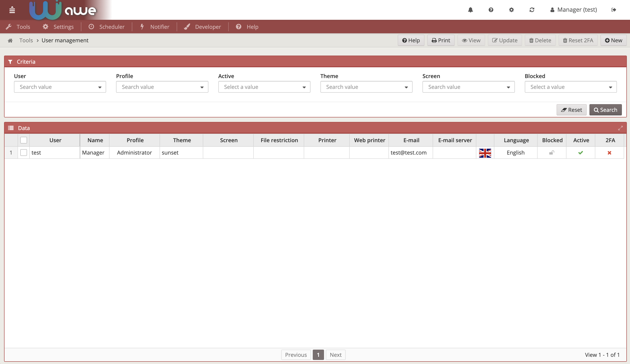Click the Print icon button
The height and width of the screenshot is (364, 630).
point(441,40)
